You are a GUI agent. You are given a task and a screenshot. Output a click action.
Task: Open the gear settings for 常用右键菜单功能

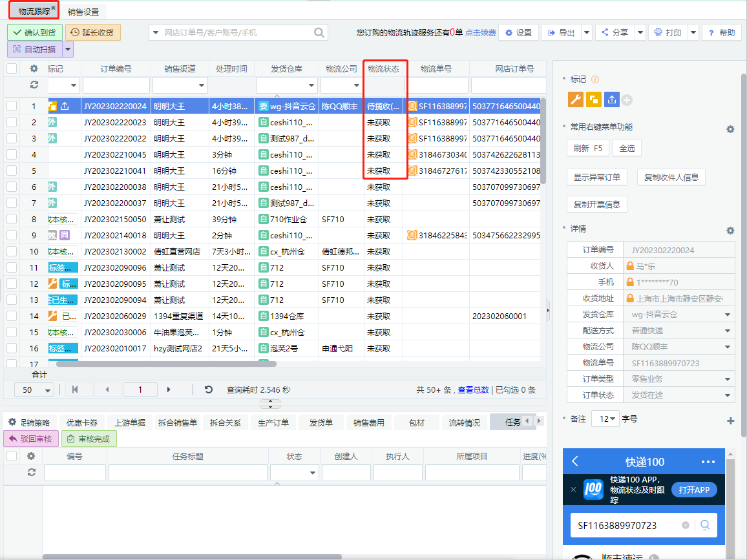pyautogui.click(x=730, y=129)
